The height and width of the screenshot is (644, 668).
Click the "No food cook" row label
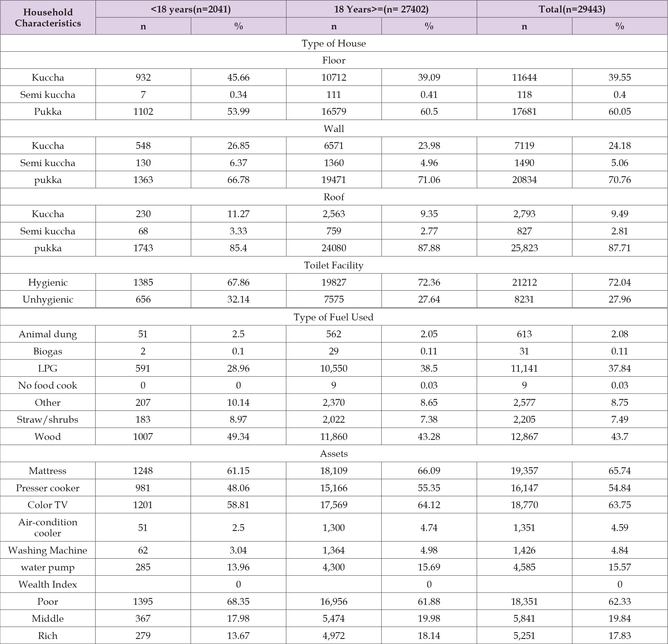[48, 385]
